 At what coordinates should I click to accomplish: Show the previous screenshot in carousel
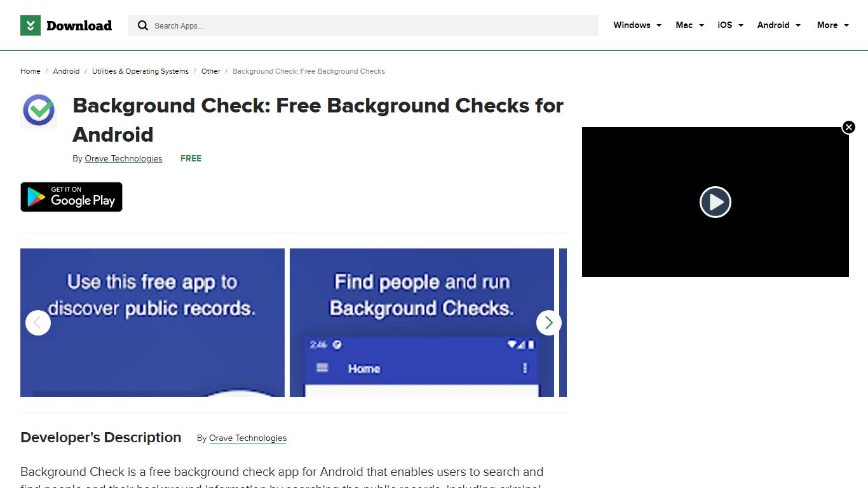pyautogui.click(x=38, y=323)
